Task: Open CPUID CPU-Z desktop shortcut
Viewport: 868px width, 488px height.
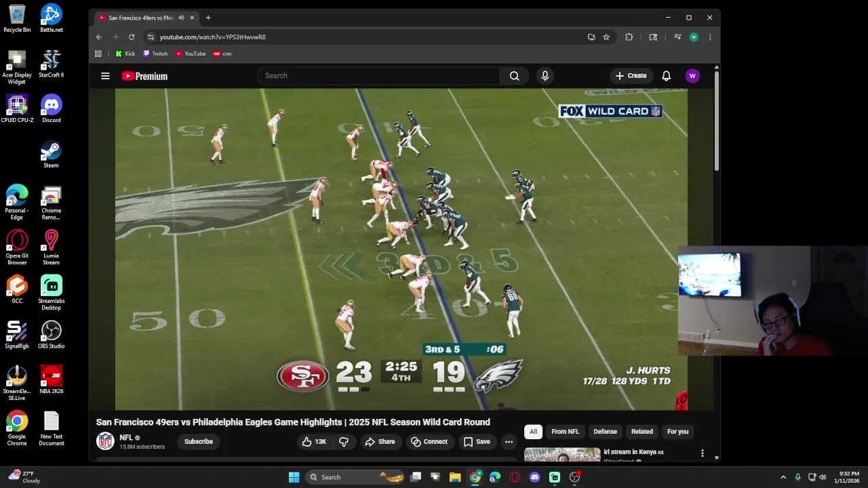Action: pos(17,108)
